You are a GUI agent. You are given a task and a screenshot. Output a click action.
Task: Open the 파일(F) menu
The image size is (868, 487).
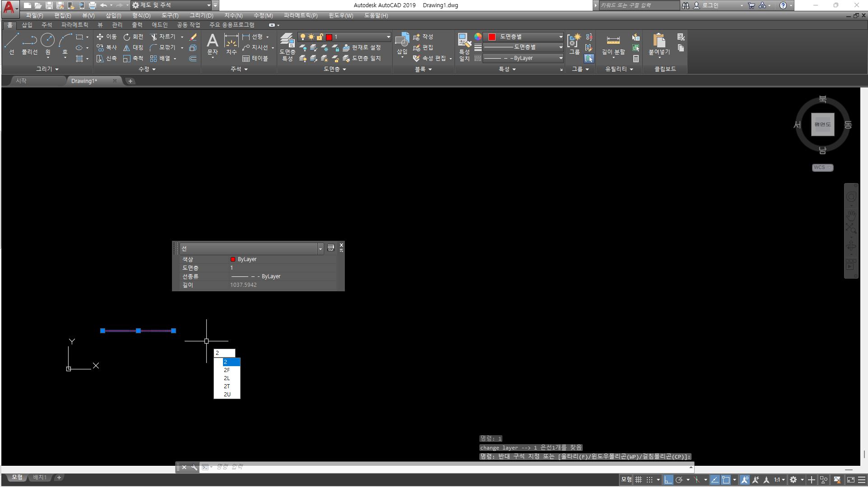pyautogui.click(x=34, y=15)
